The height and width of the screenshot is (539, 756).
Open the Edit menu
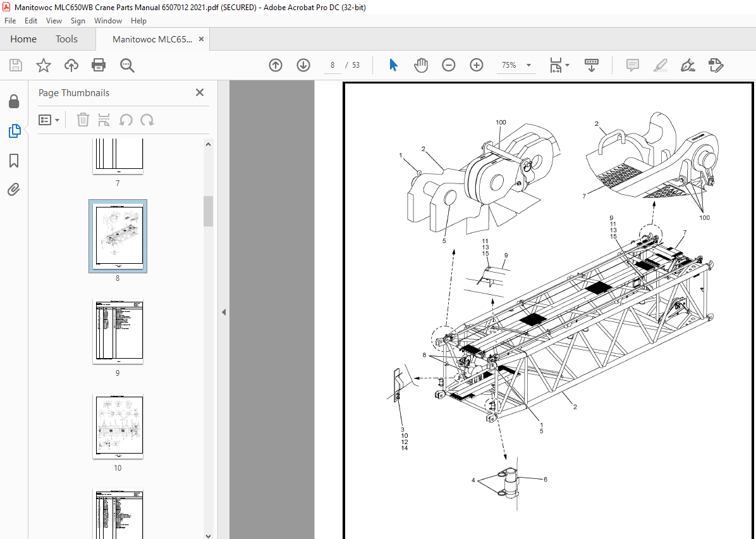[x=31, y=21]
